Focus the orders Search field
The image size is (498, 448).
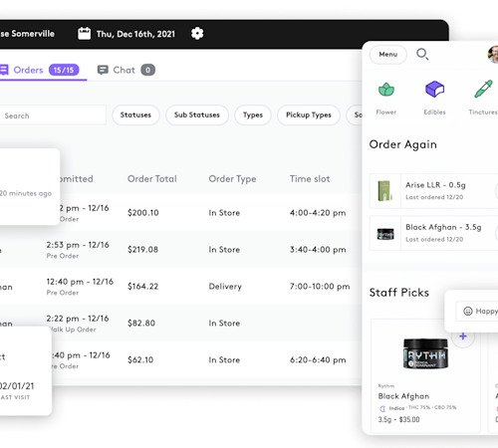click(53, 115)
